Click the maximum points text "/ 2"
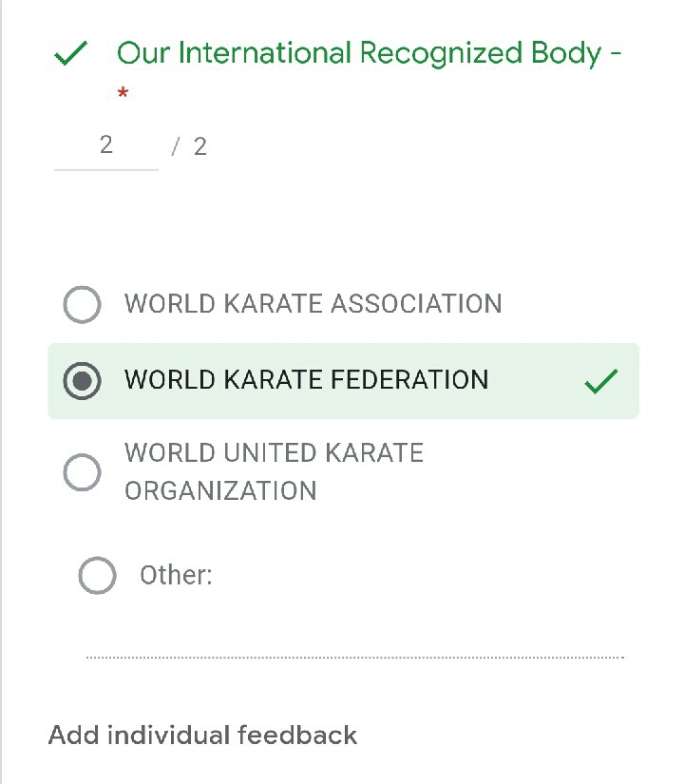Screen dimensions: 684x784 tap(190, 146)
